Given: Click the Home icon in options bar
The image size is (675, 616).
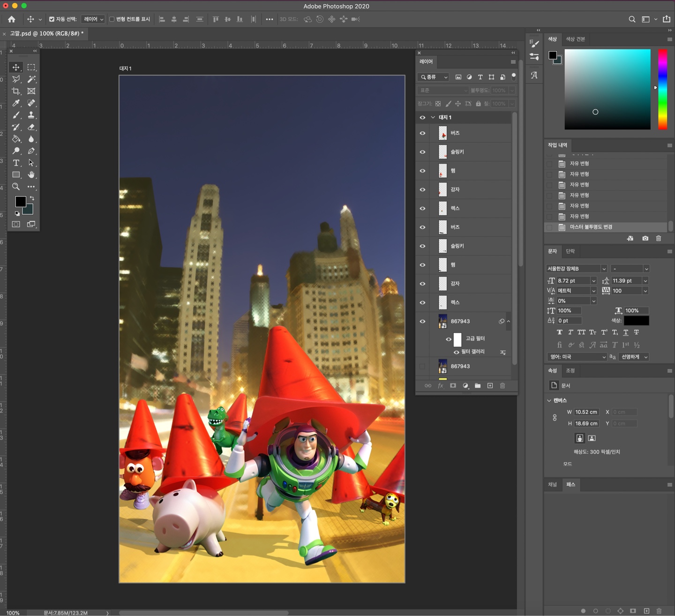Looking at the screenshot, I should click(x=12, y=19).
